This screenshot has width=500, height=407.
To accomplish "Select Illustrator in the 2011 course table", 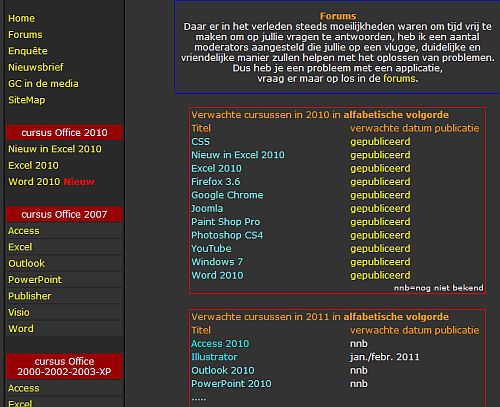I will pyautogui.click(x=214, y=357).
